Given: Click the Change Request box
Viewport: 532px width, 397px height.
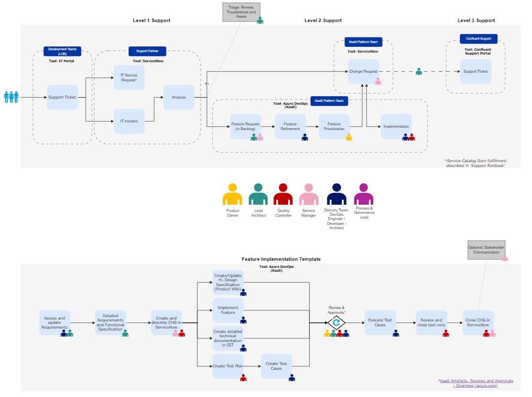Looking at the screenshot, I should point(363,72).
